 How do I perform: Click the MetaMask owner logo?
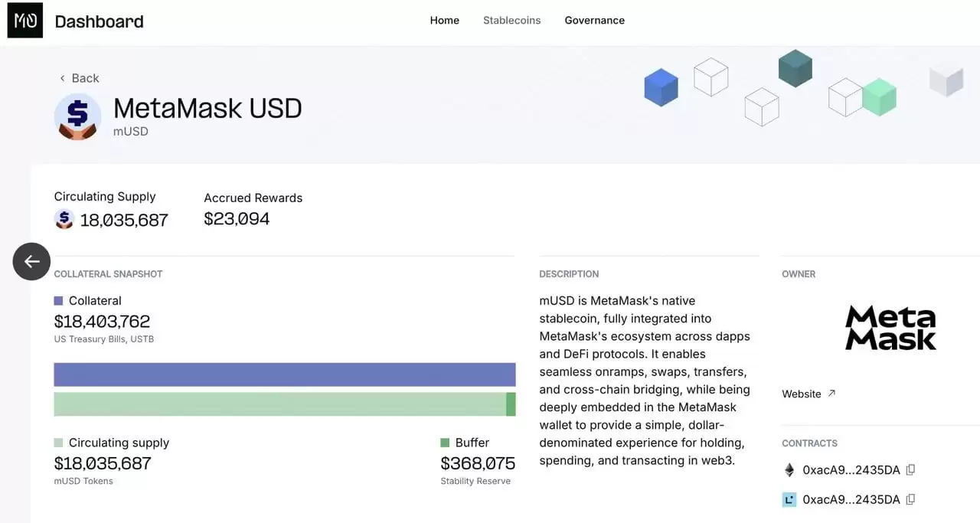pyautogui.click(x=890, y=327)
